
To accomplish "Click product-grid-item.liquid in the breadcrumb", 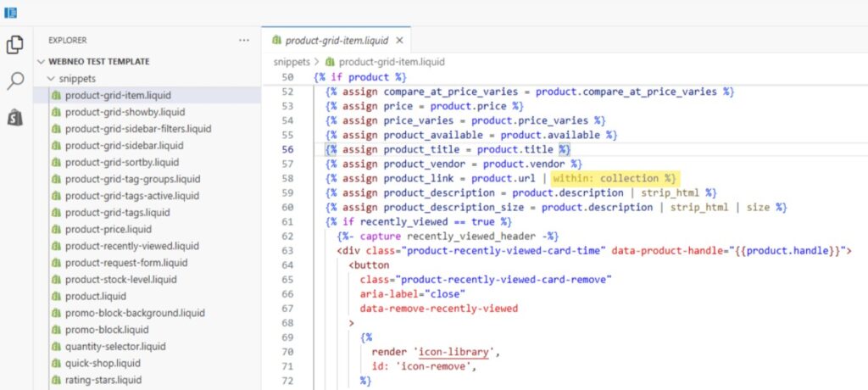I will [391, 62].
